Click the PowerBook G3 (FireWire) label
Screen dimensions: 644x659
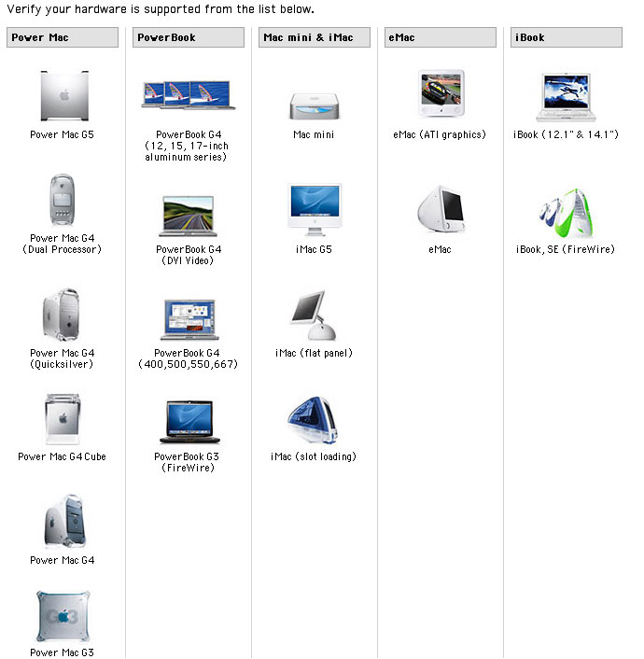click(188, 462)
